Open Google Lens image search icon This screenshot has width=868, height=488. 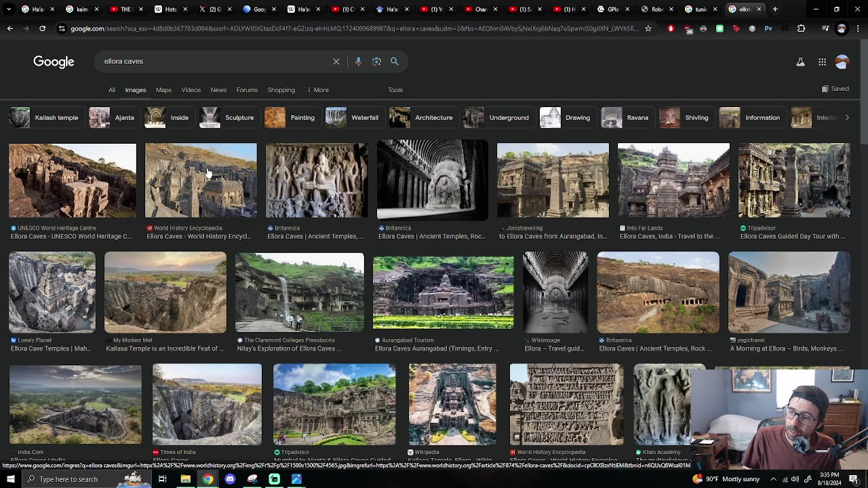coord(376,61)
